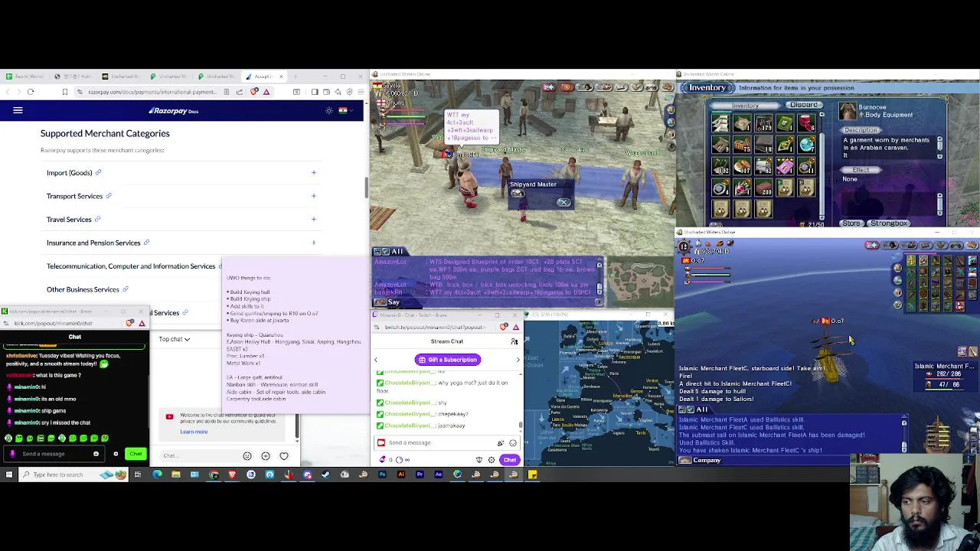Select the blue globe item with count 7
Viewport: 980px width, 551px height.
[x=806, y=144]
